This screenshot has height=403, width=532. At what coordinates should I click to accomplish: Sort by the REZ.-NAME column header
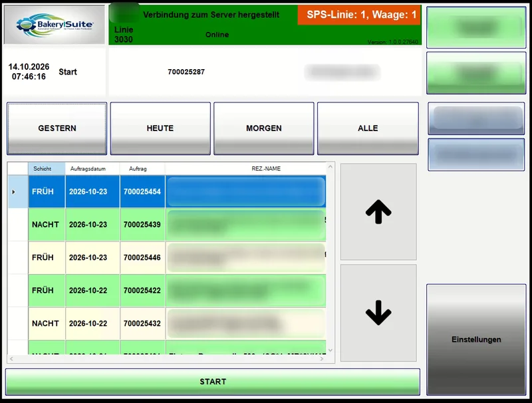click(245, 169)
